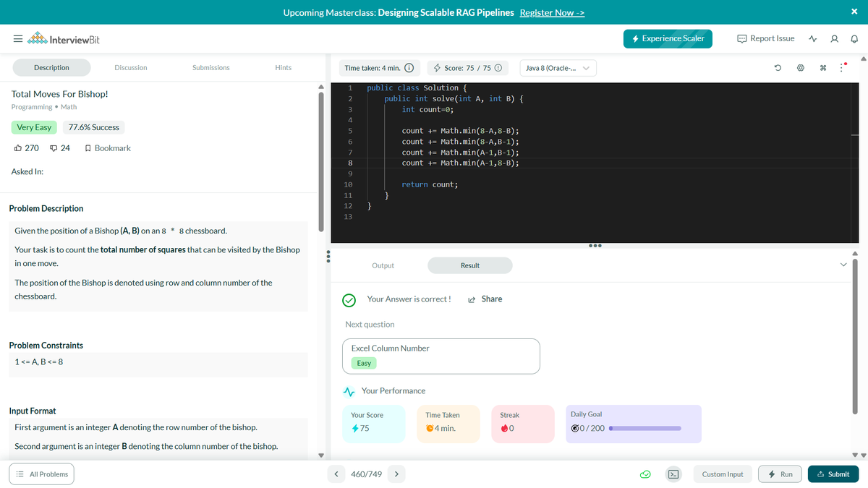Click Report Issue
Screen dimensions: 868x488
[765, 38]
